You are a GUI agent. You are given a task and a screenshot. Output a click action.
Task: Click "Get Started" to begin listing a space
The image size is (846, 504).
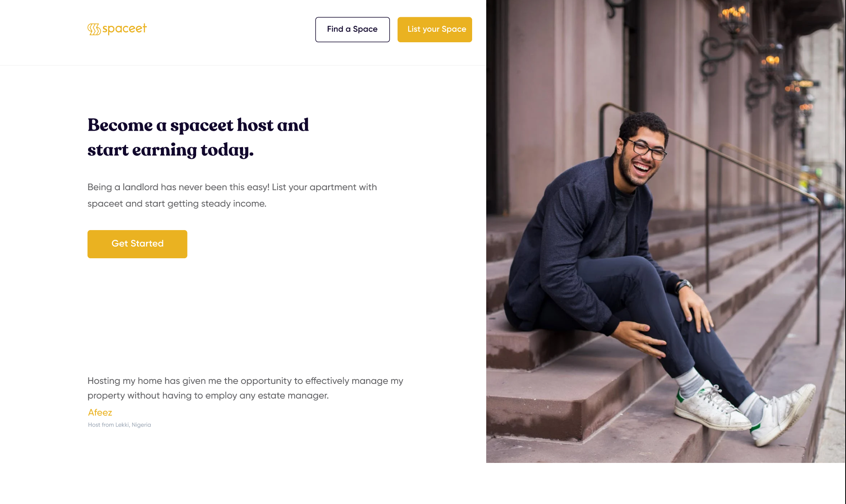pos(137,244)
